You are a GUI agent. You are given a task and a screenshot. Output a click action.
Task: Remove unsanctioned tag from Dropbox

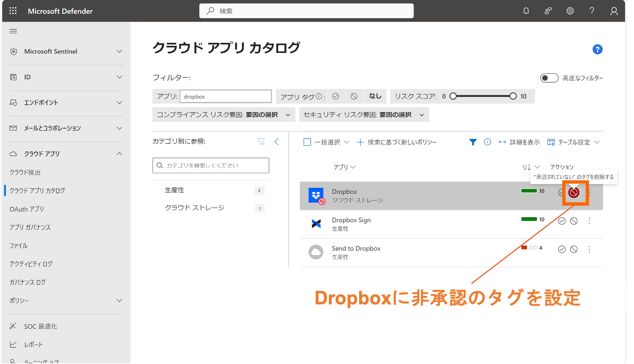tap(574, 193)
